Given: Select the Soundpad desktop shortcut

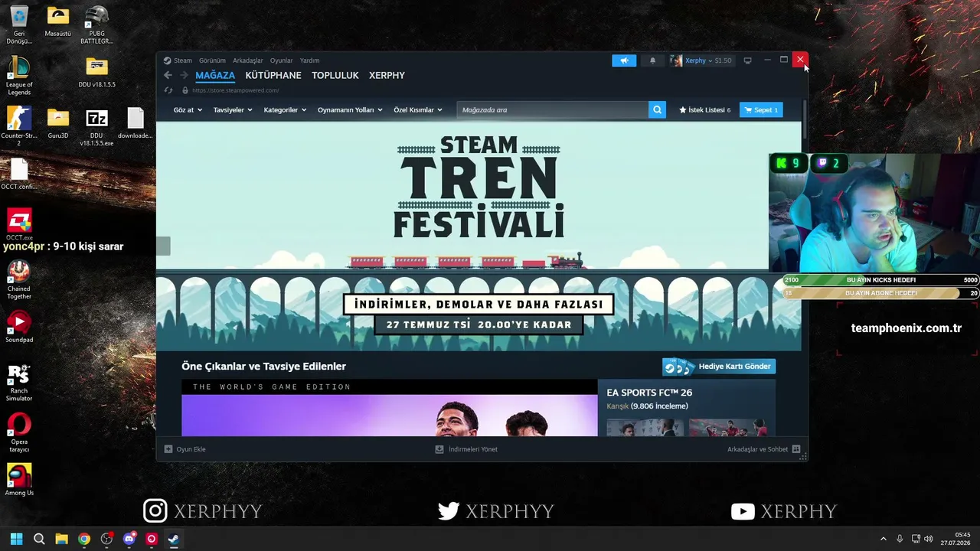Looking at the screenshot, I should [x=19, y=328].
